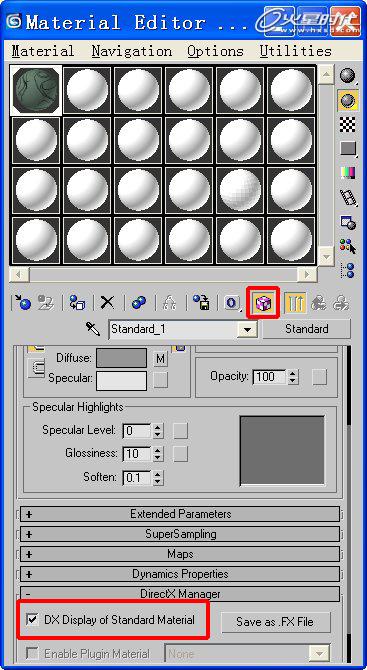Open the Standard_1 material name dropdown

247,329
